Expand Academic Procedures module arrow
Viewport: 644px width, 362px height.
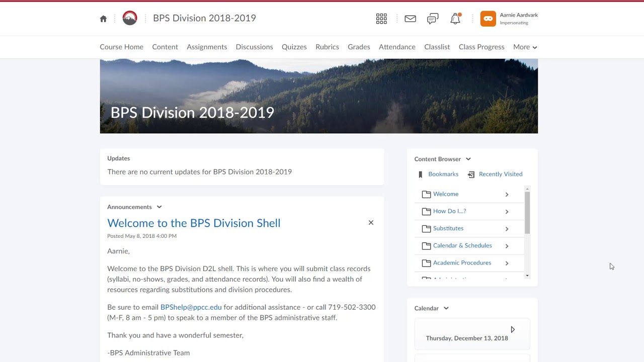[x=507, y=263]
